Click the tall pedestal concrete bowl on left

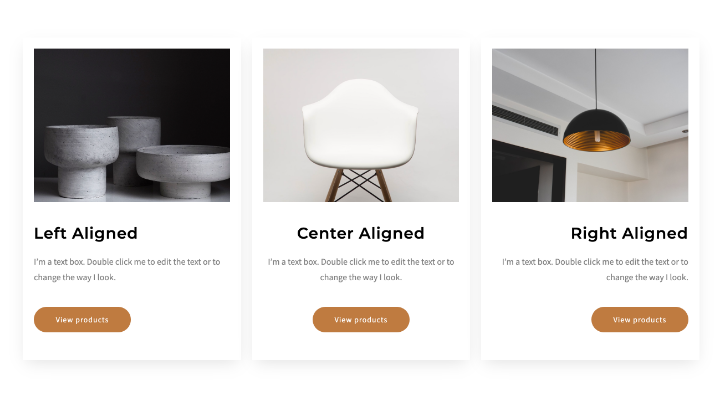pos(81,161)
